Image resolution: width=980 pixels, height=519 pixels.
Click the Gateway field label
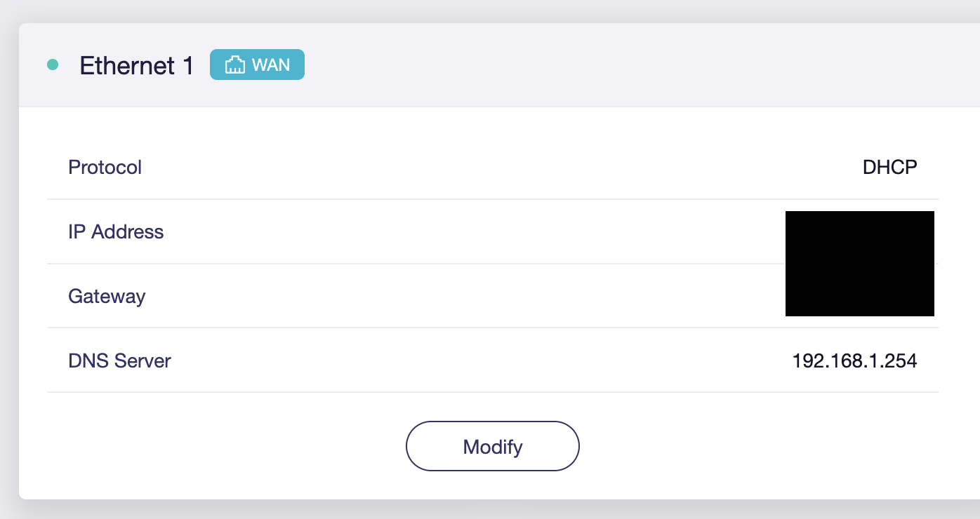pyautogui.click(x=107, y=296)
